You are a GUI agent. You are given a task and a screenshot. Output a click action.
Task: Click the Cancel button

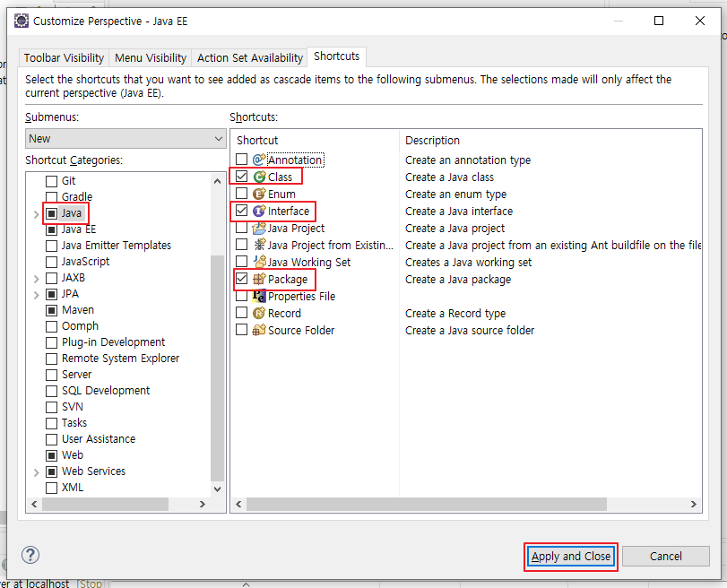[x=665, y=557]
